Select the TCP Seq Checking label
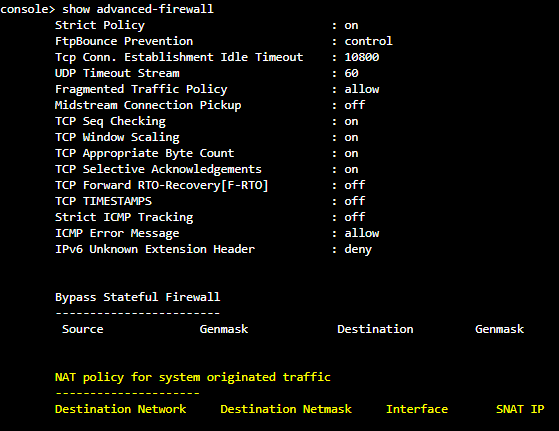 click(x=111, y=121)
